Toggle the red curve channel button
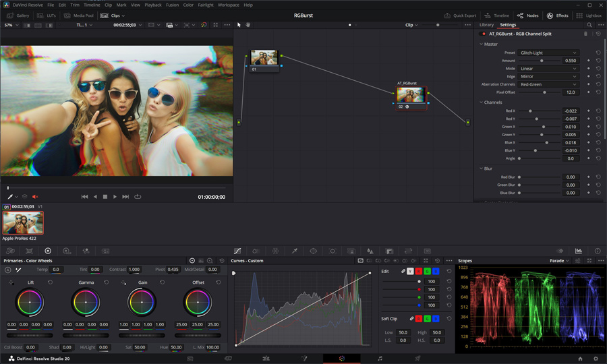The width and height of the screenshot is (607, 364). pyautogui.click(x=418, y=272)
